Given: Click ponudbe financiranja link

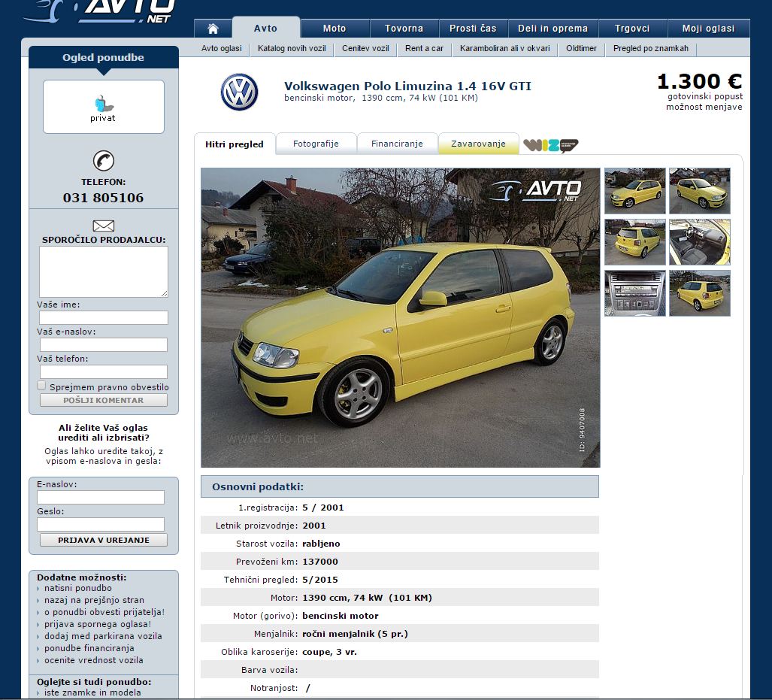Looking at the screenshot, I should (x=89, y=648).
